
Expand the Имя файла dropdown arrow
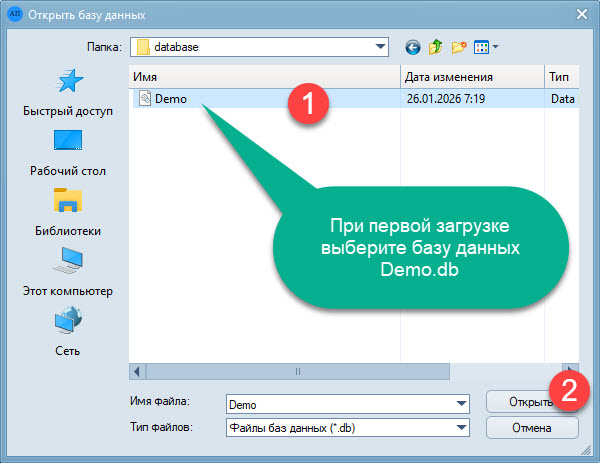click(x=461, y=404)
